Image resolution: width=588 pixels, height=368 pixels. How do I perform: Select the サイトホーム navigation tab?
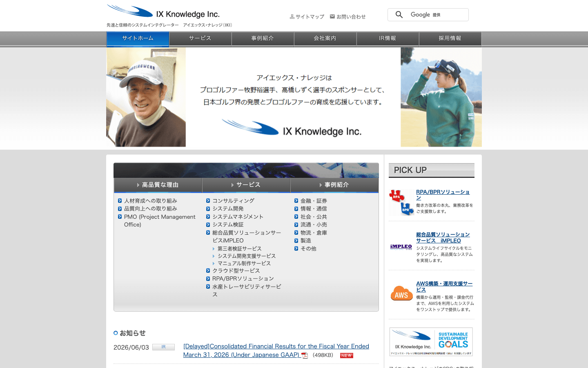click(138, 38)
